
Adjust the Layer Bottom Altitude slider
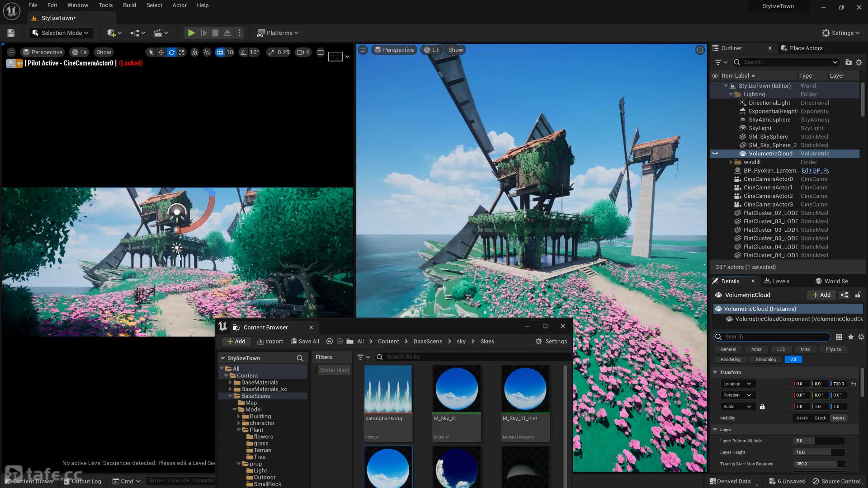point(819,441)
